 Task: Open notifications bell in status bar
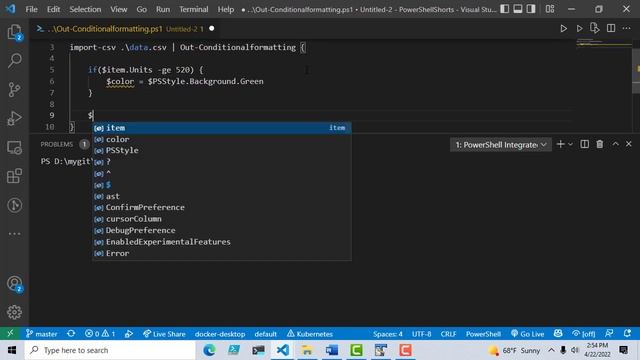coord(627,333)
